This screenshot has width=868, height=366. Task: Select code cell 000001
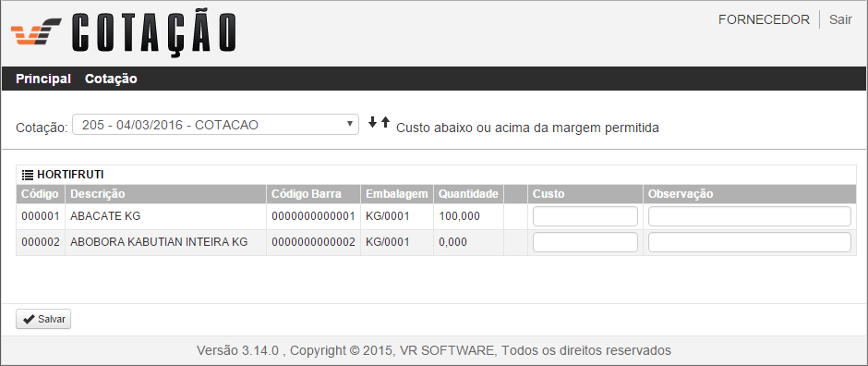(x=41, y=216)
